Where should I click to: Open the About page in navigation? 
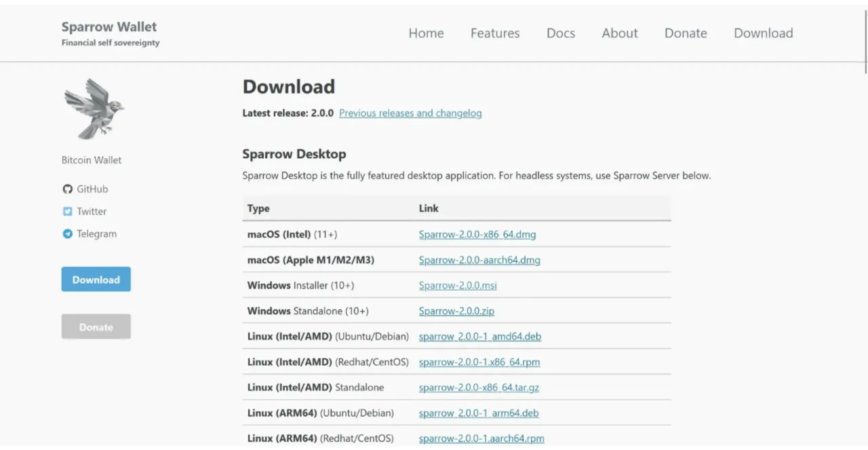point(620,33)
